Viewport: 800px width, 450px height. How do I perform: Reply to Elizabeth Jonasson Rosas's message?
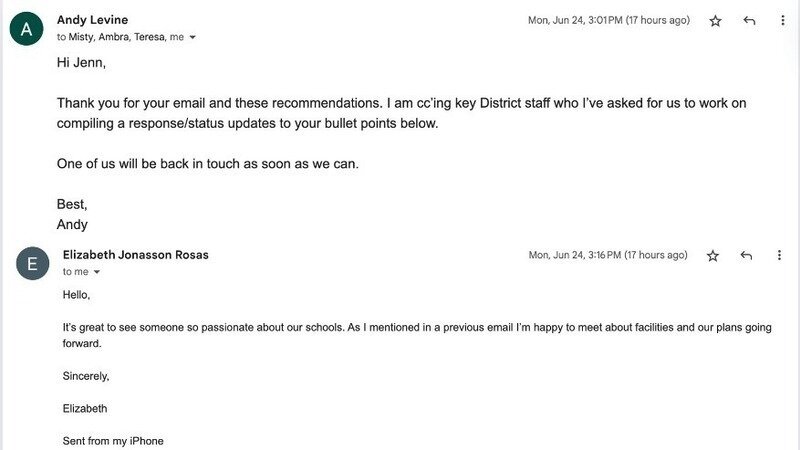(x=746, y=256)
